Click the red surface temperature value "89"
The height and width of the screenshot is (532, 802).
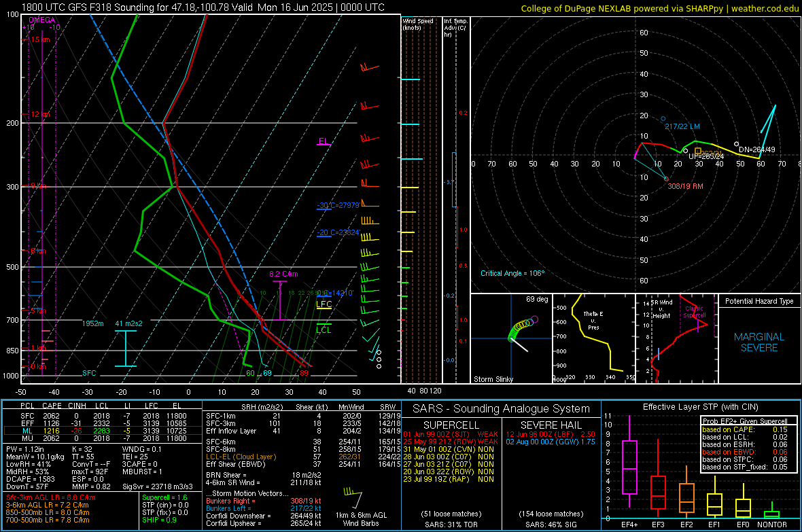(304, 373)
